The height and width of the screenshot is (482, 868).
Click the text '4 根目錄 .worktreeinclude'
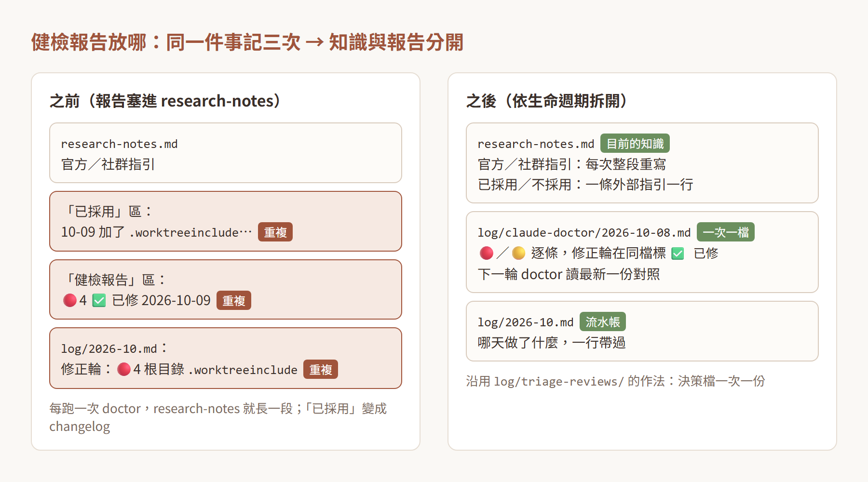point(215,369)
